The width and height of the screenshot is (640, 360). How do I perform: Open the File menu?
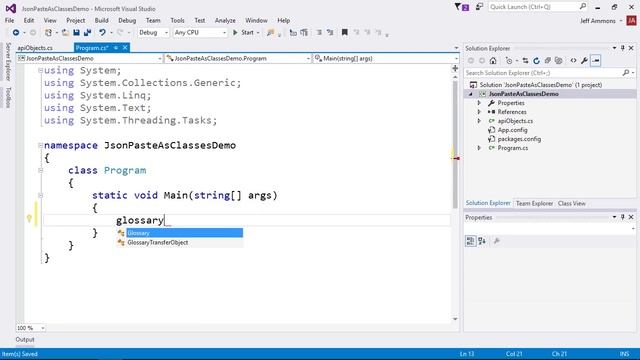9,20
